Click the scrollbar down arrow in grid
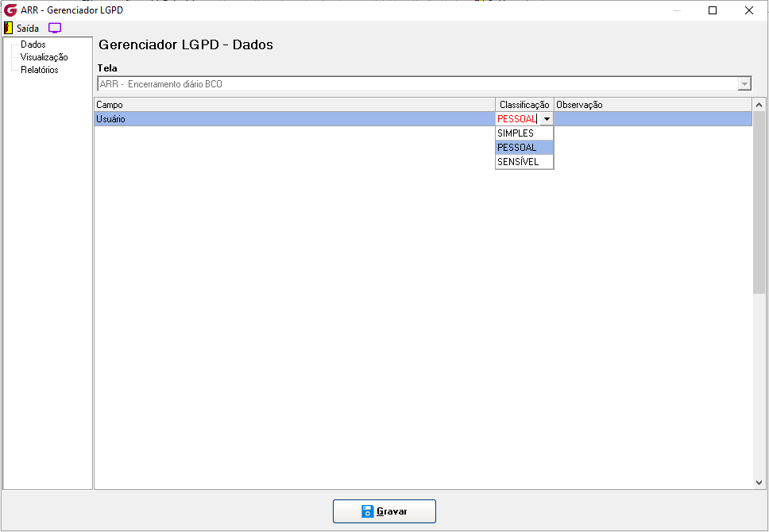 click(759, 483)
